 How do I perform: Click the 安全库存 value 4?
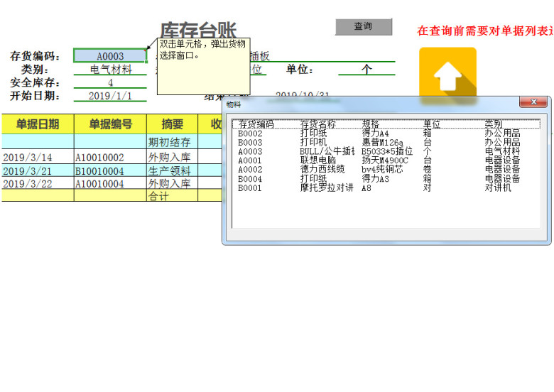click(x=110, y=82)
